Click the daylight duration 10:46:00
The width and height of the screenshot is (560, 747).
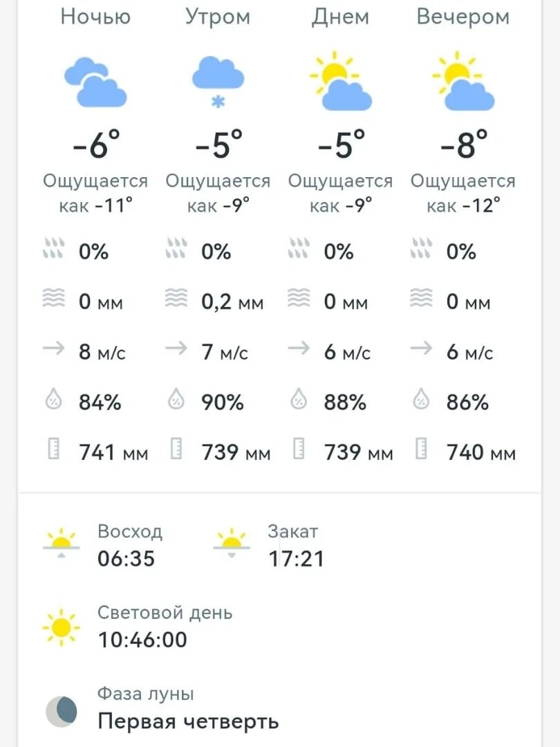[142, 640]
